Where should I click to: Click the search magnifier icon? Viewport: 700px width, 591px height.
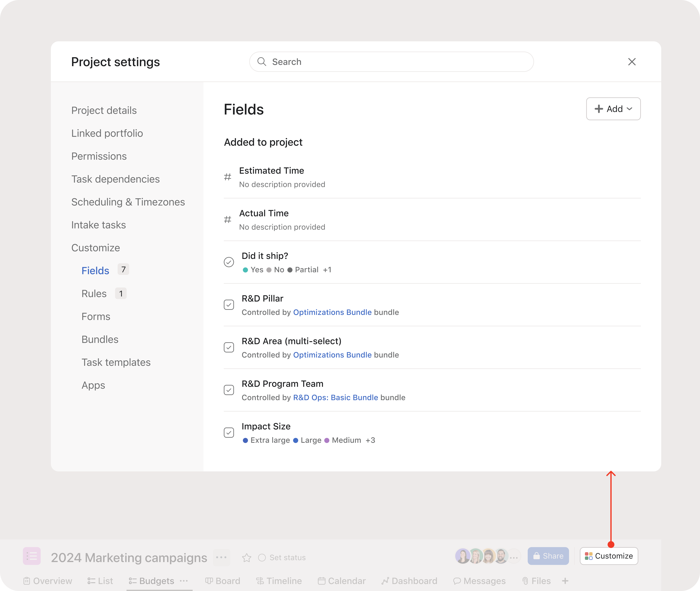[x=262, y=62]
